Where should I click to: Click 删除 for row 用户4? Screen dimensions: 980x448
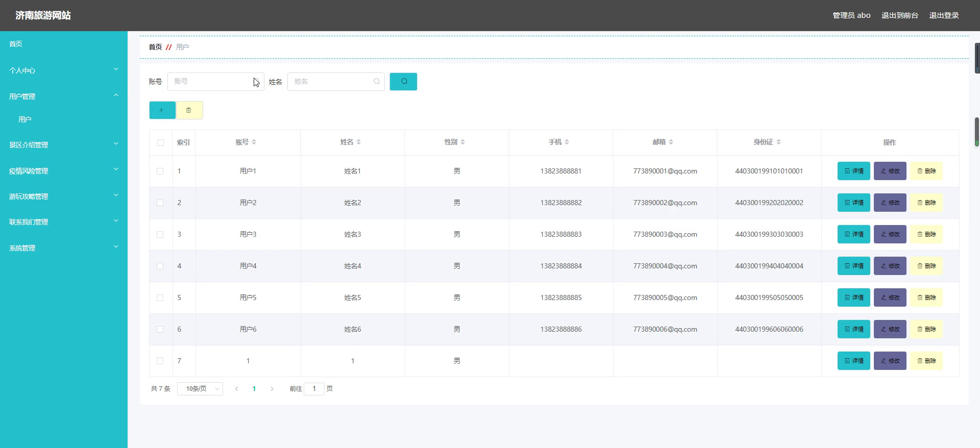[x=926, y=266]
